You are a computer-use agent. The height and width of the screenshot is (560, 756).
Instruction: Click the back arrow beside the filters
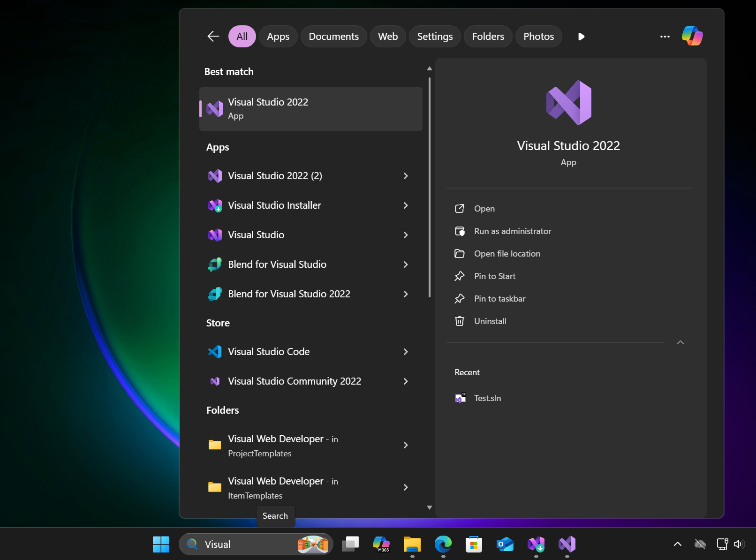click(212, 36)
